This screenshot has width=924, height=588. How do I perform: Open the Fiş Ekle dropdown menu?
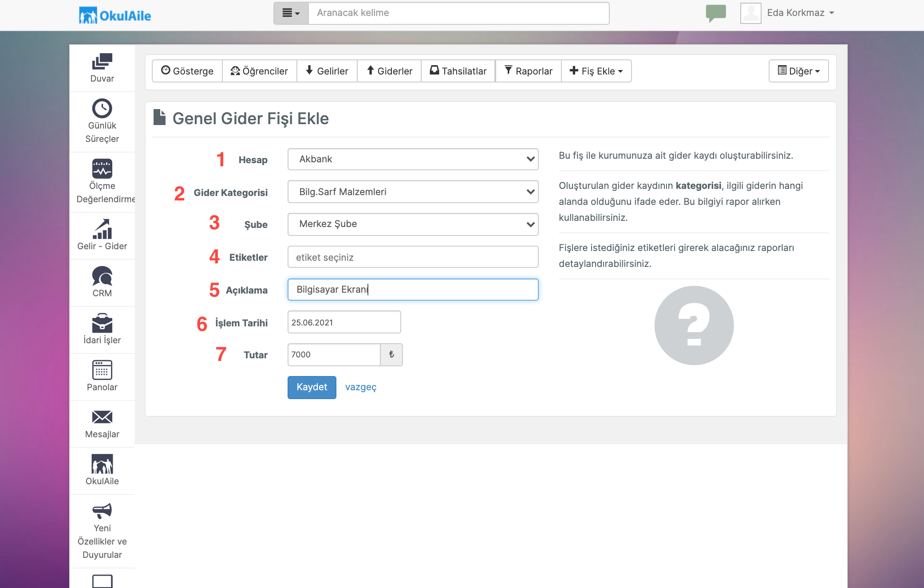(x=596, y=71)
